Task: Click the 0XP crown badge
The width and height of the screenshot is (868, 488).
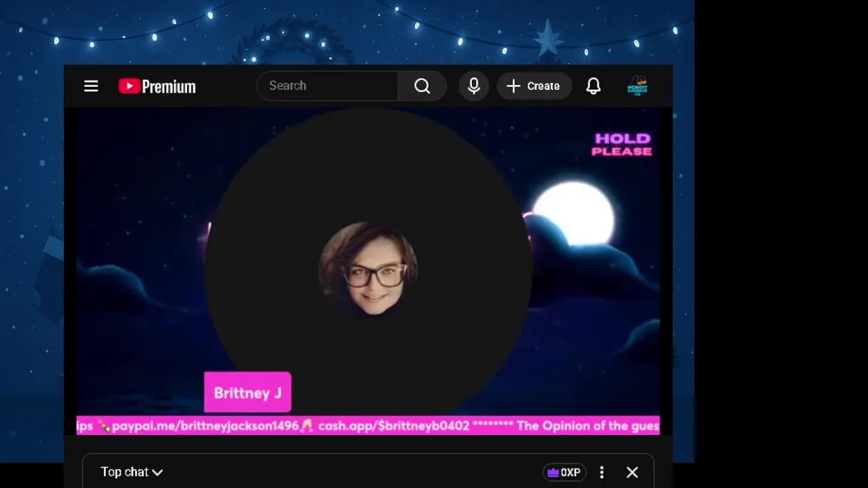Action: point(564,472)
